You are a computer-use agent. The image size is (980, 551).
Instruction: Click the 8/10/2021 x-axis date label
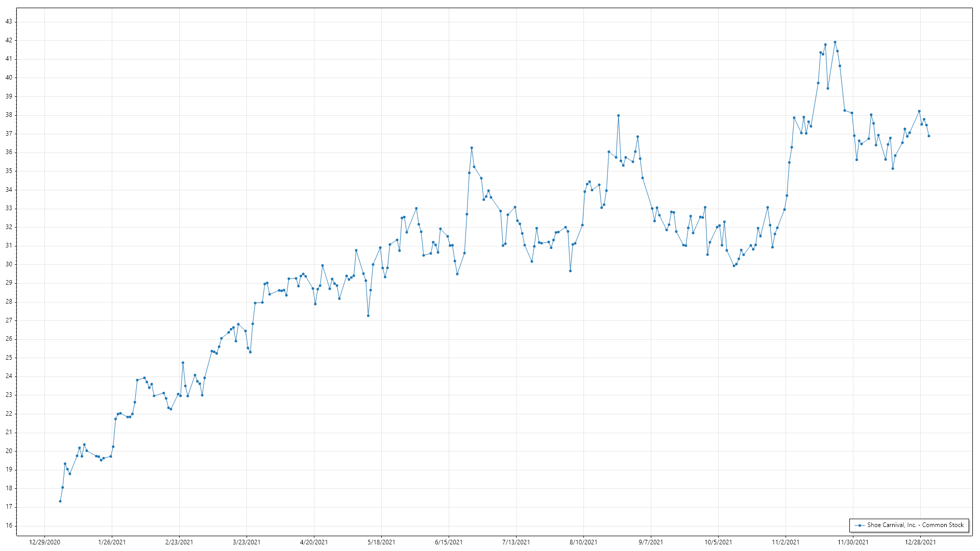(x=583, y=542)
